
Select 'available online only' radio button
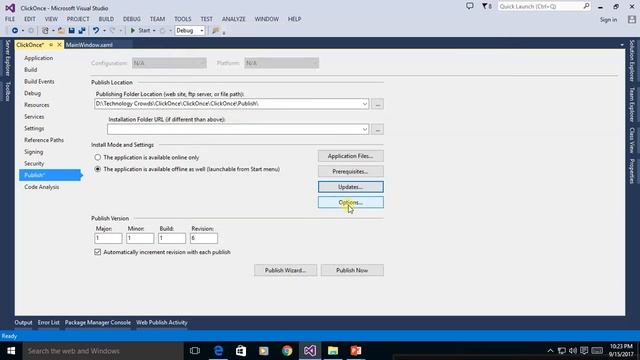tap(98, 157)
